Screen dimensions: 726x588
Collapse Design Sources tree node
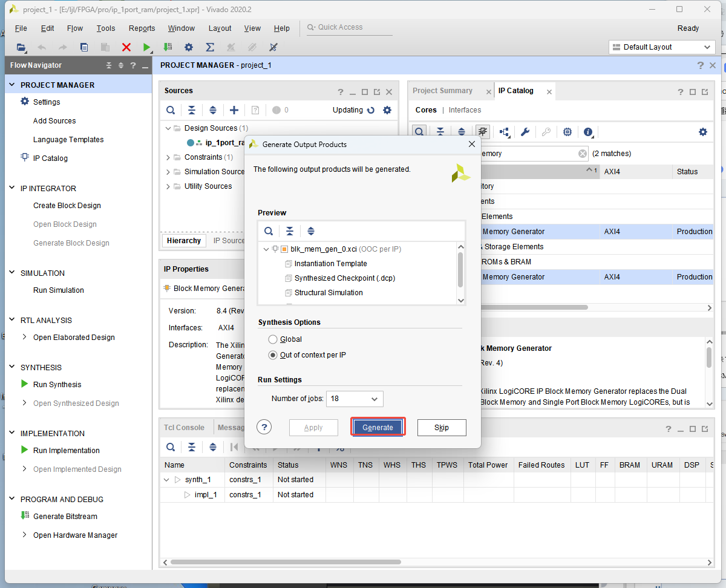point(168,128)
